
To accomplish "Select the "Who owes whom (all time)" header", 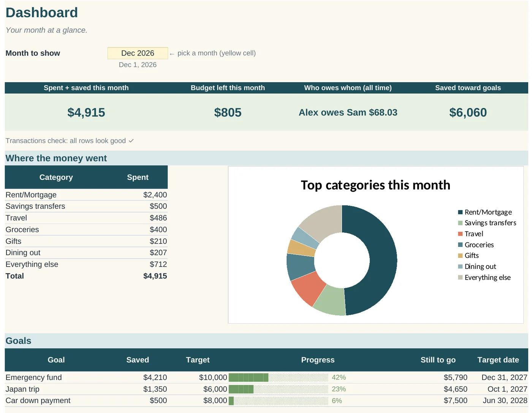I will [x=348, y=88].
